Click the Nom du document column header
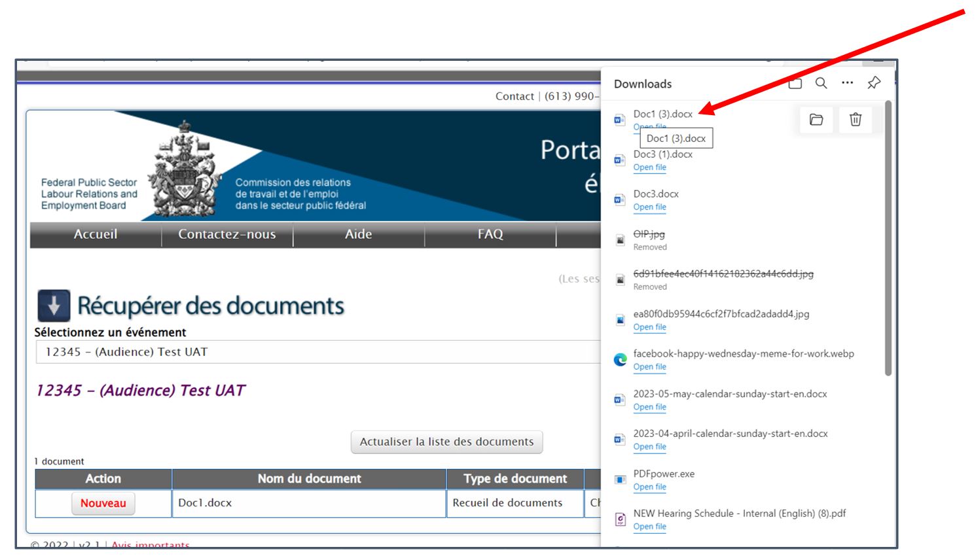This screenshot has height=560, width=976. pyautogui.click(x=309, y=479)
